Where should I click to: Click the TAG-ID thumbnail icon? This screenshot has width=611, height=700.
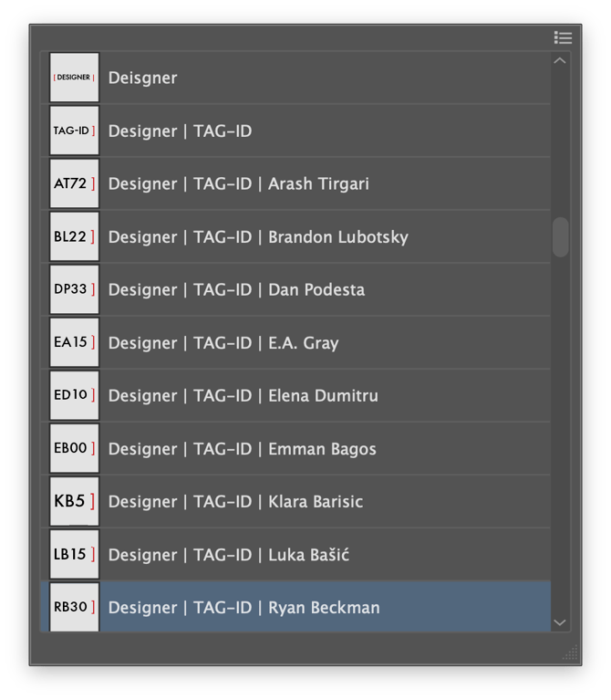coord(74,131)
